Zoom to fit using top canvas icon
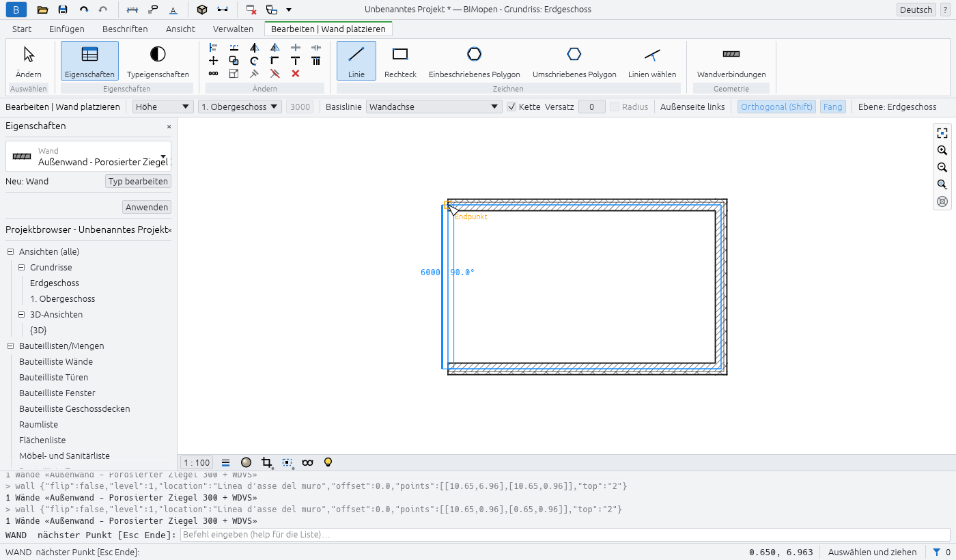The width and height of the screenshot is (956, 560). pos(942,133)
